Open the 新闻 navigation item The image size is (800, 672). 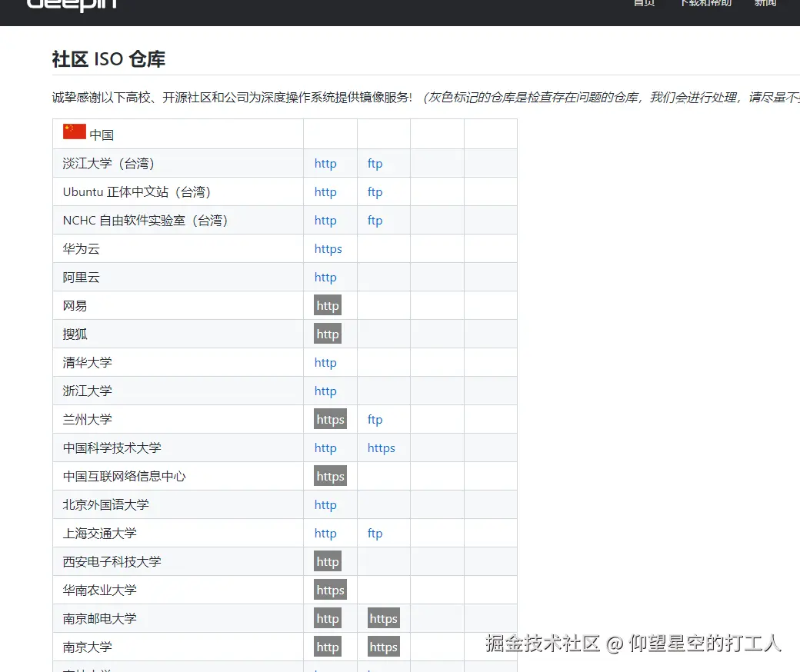point(765,3)
